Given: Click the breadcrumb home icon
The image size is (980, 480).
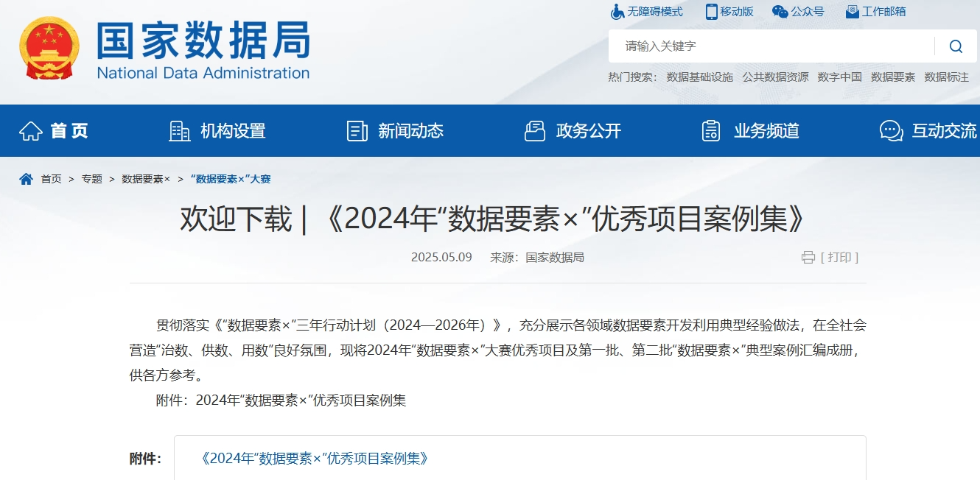Looking at the screenshot, I should (x=27, y=179).
